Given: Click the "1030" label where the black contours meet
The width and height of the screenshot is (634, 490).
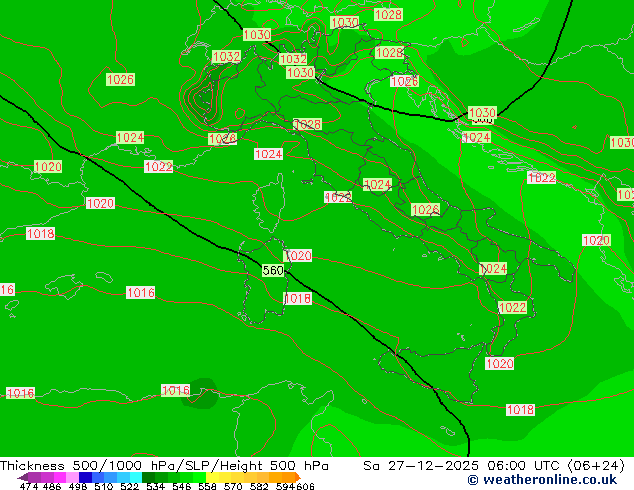Looking at the screenshot, I should tap(482, 112).
